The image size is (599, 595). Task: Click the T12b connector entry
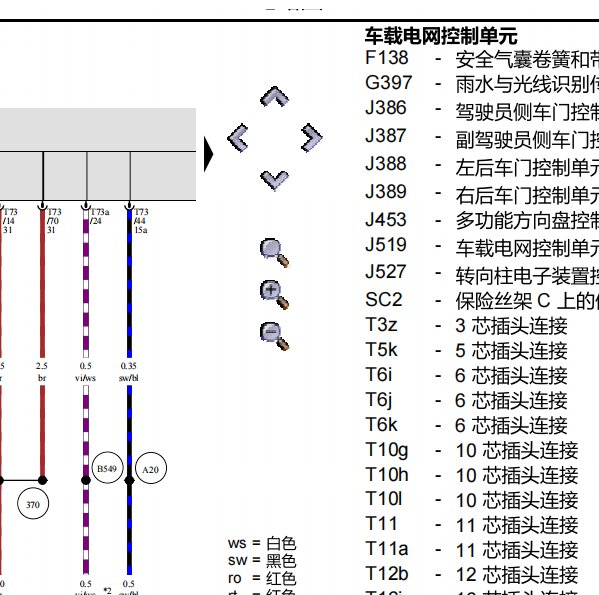471,574
